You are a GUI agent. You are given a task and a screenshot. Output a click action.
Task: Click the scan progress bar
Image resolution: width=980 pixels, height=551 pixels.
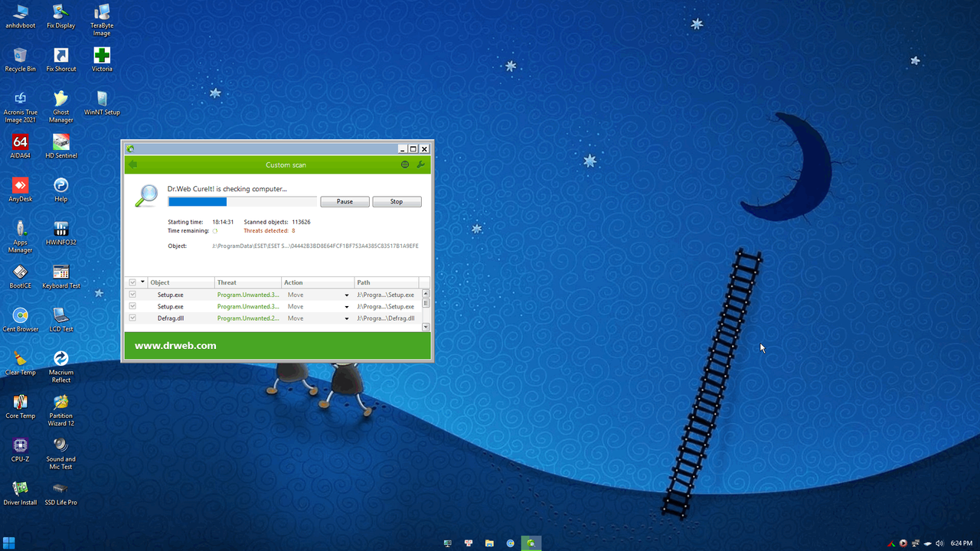(x=242, y=202)
